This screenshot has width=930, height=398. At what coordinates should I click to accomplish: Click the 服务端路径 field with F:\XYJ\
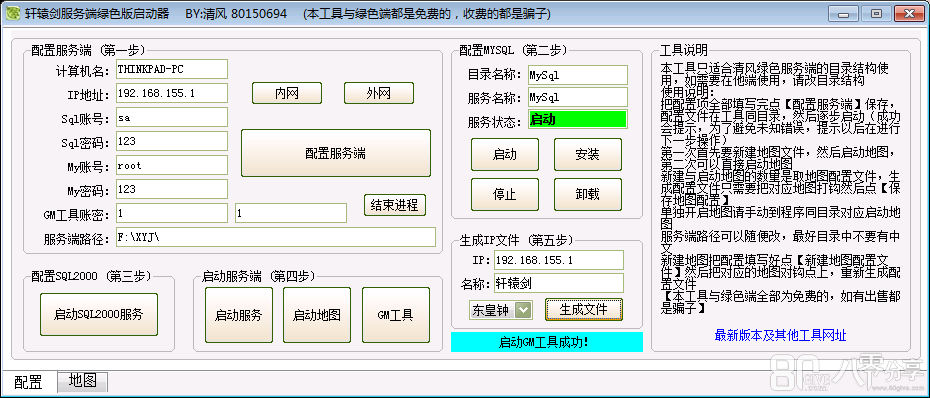point(276,237)
